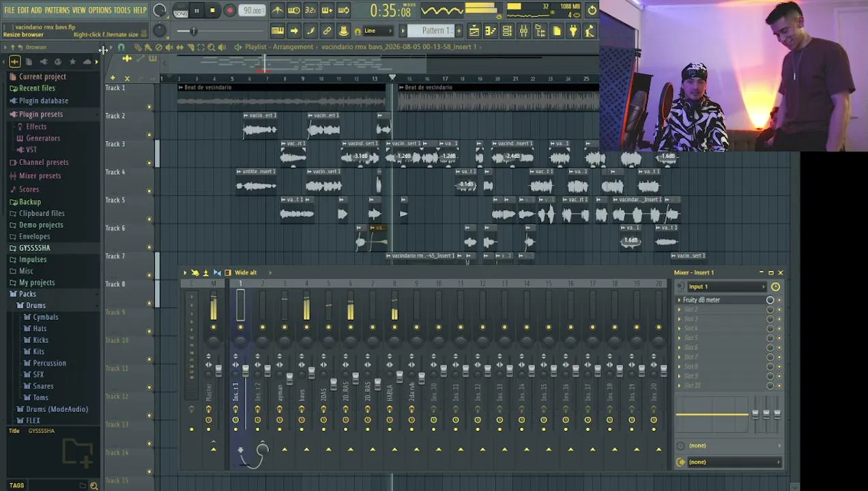The image size is (868, 491).
Task: Toggle the overdub blend recording icon
Action: (x=327, y=10)
